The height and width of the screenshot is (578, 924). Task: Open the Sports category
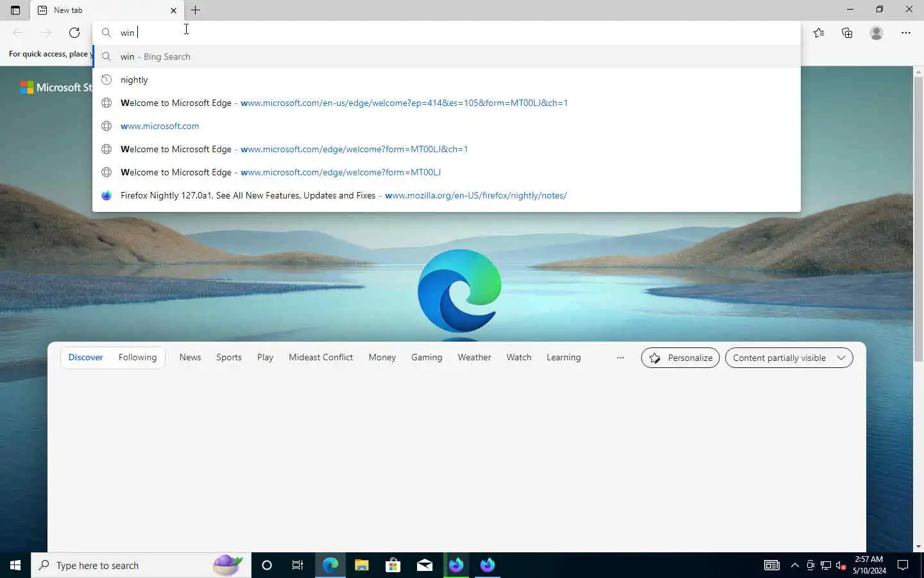click(229, 358)
